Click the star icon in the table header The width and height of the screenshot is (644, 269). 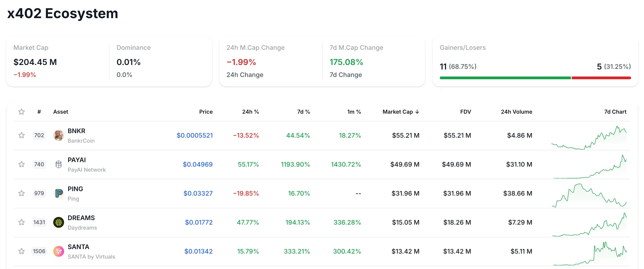pyautogui.click(x=22, y=112)
